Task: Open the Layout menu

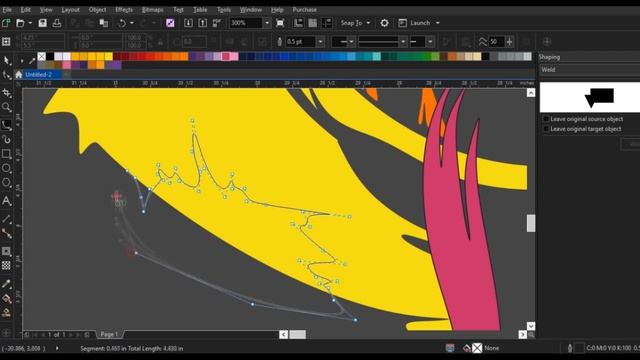Action: pos(70,9)
